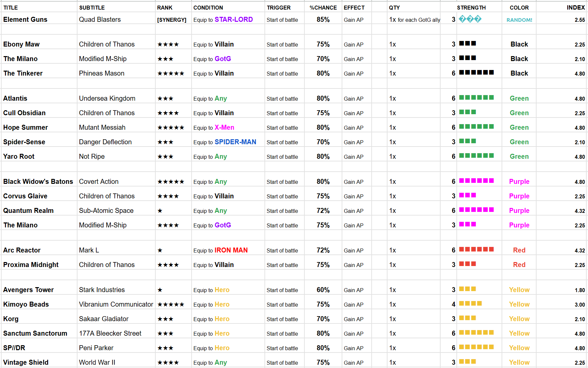Click the Black Widow's Batons title cell
588x368 pixels.
[38, 182]
